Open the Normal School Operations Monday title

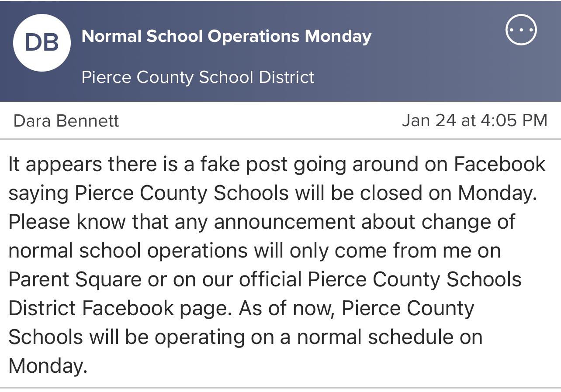tap(226, 36)
